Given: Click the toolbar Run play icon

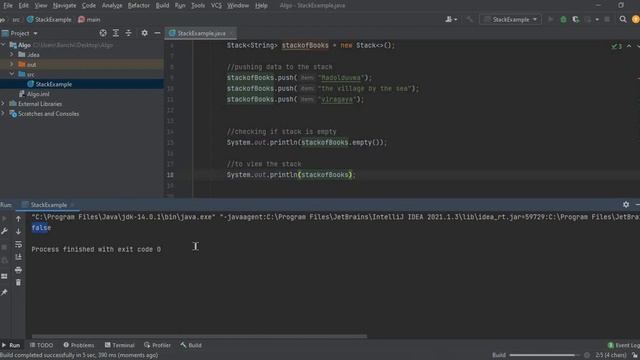Looking at the screenshot, I should click(x=551, y=19).
